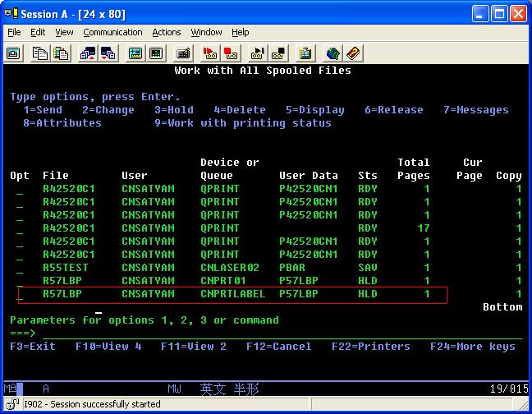Click cursor position 19/015 indicator
Image resolution: width=532 pixels, height=414 pixels.
point(509,389)
